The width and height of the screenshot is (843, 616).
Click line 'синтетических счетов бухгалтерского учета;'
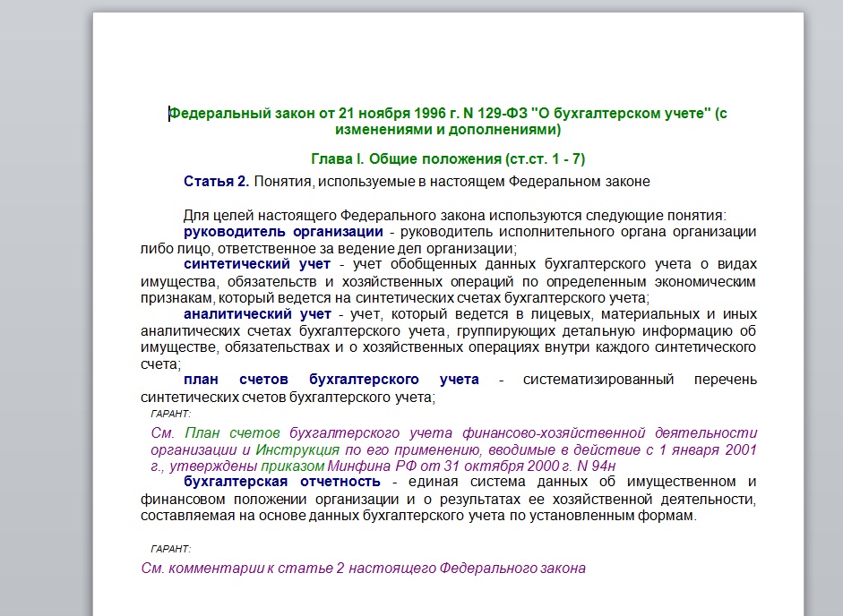288,398
